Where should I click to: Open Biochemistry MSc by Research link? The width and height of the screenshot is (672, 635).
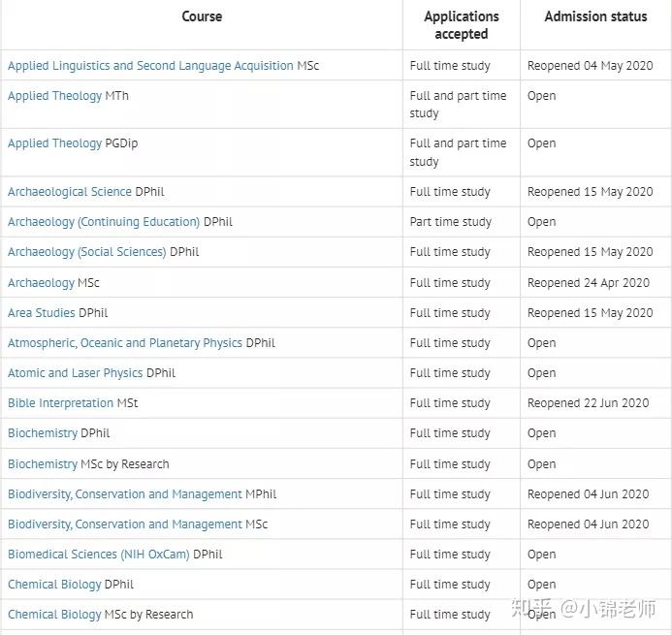click(x=43, y=464)
